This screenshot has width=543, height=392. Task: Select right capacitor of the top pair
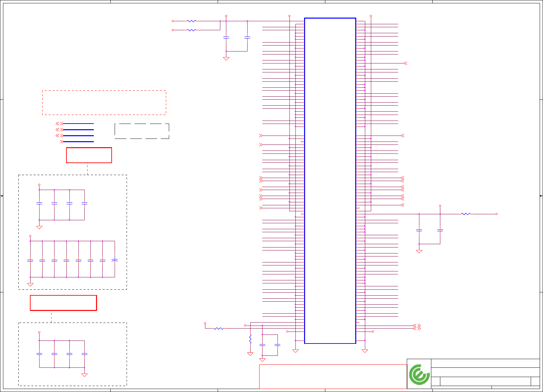click(247, 38)
